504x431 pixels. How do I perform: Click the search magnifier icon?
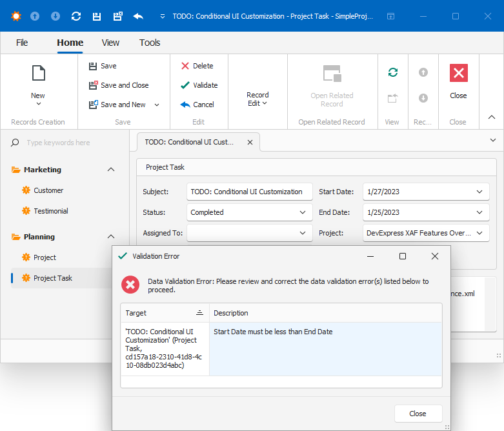pos(15,143)
